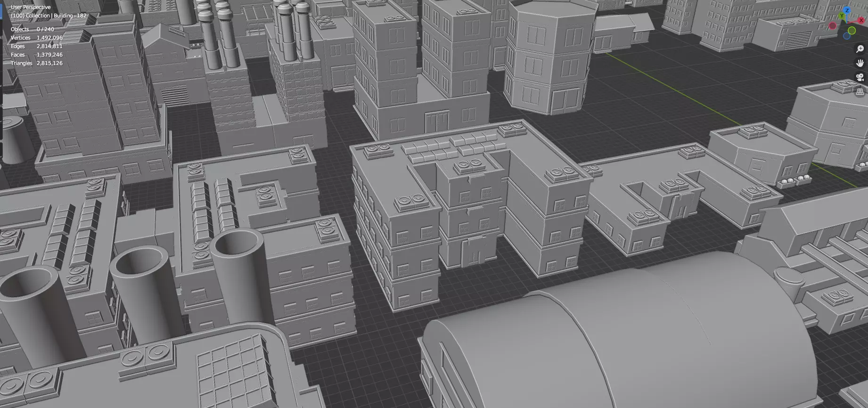This screenshot has width=868, height=408.
Task: Click the "User Perspective" viewport label
Action: [x=31, y=7]
